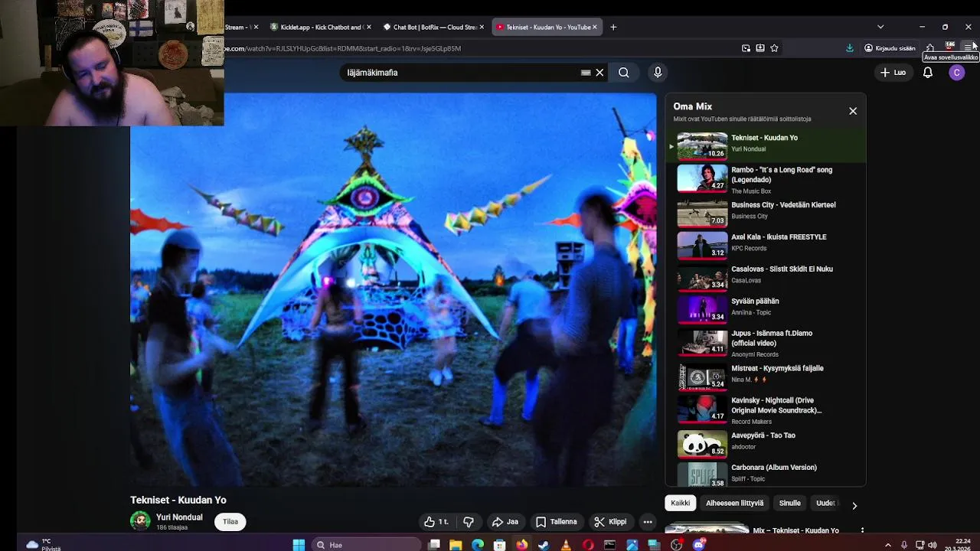The height and width of the screenshot is (551, 980).
Task: Submit search with magnifier icon
Action: point(624,73)
